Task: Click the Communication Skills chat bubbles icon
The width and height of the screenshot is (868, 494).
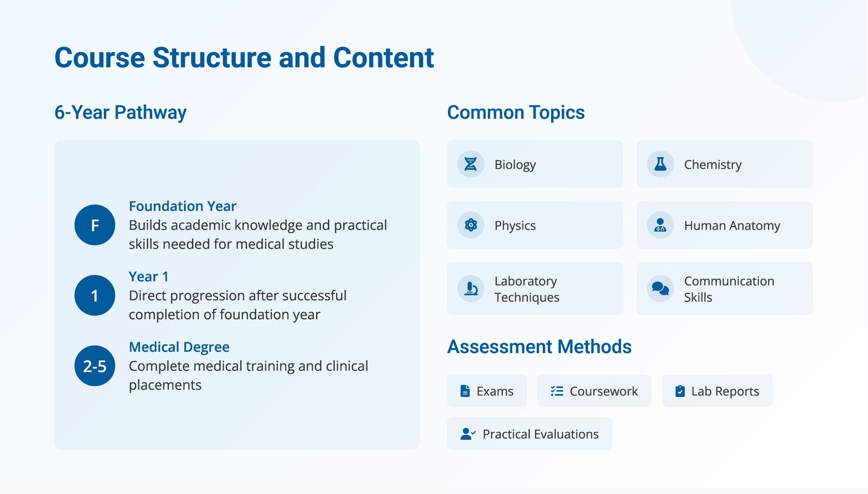Action: (x=660, y=288)
